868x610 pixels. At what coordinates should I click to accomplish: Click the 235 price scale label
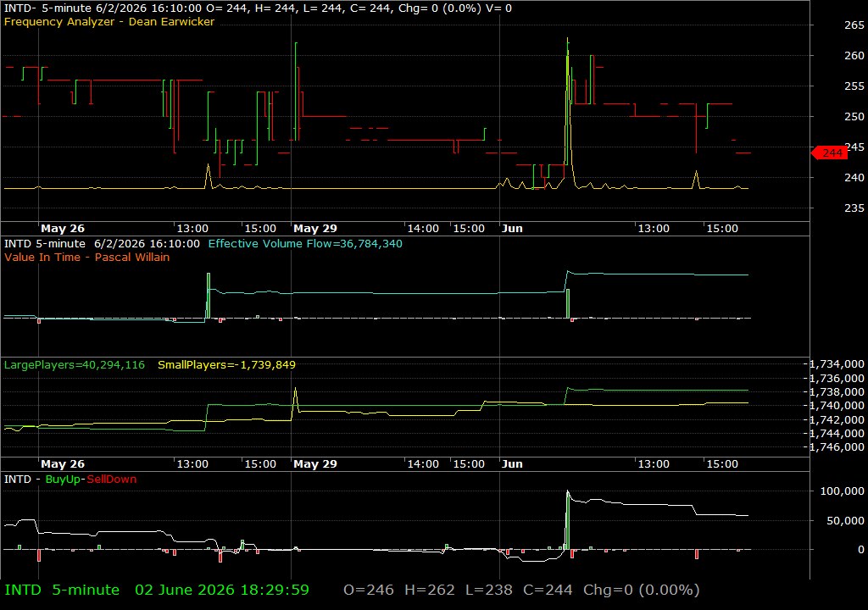point(854,208)
